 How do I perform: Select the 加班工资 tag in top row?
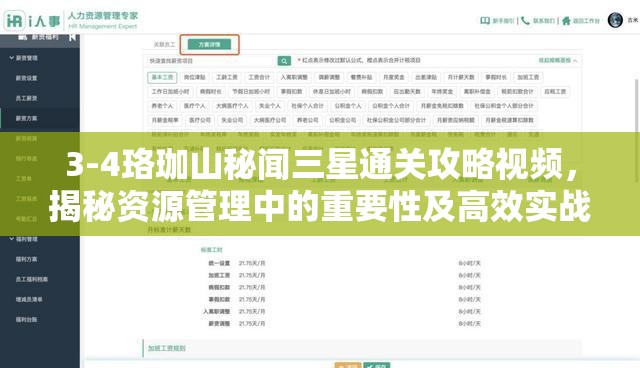coord(529,77)
